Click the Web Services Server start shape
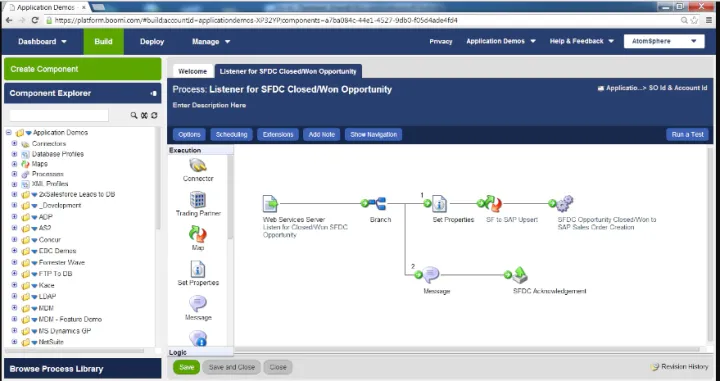This screenshot has height=381, width=720. (x=270, y=203)
